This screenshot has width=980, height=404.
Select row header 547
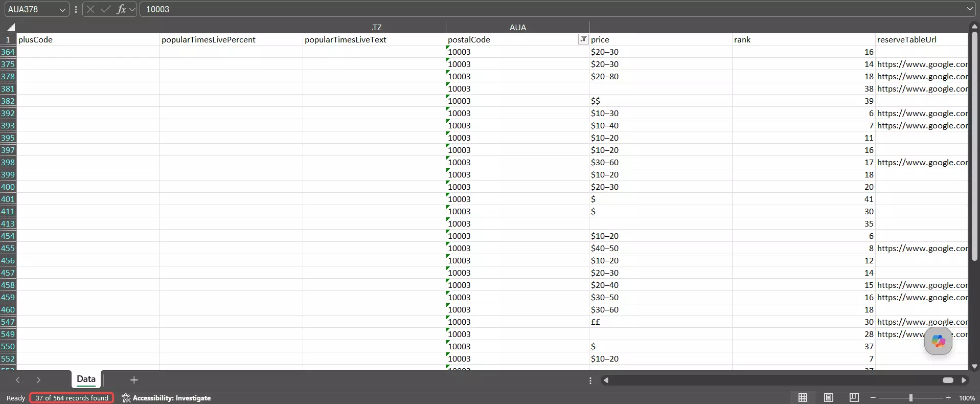click(8, 322)
